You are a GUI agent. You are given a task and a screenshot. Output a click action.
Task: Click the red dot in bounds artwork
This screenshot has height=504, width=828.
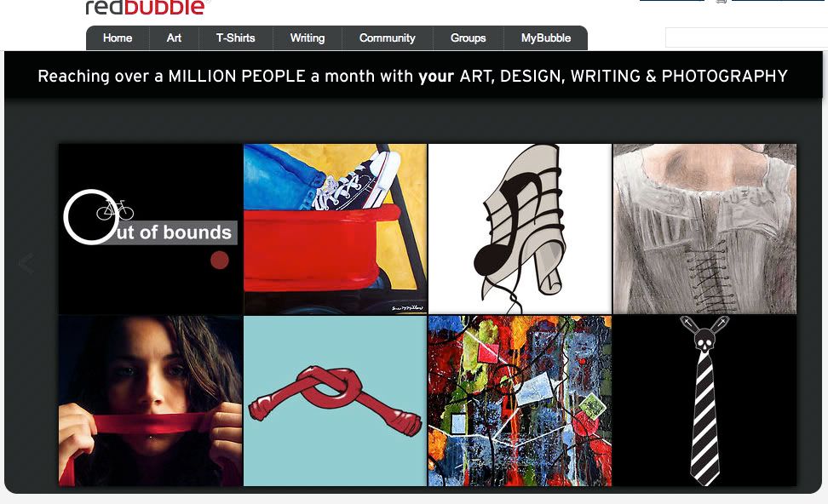(x=220, y=261)
